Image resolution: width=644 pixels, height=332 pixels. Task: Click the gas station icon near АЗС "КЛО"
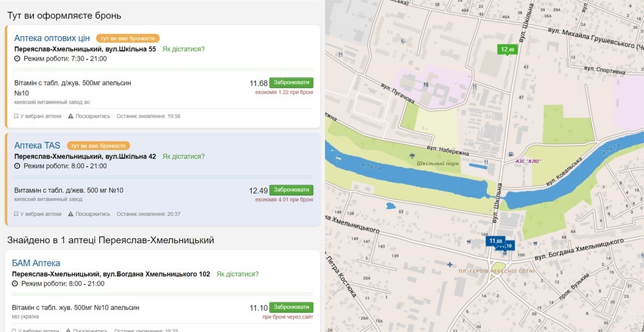click(x=511, y=154)
